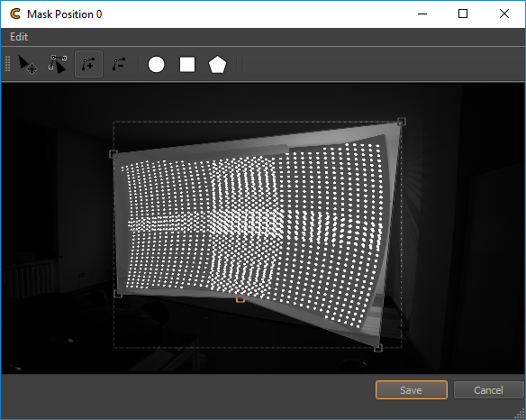Cancel the mask editing dialog
Image resolution: width=526 pixels, height=420 pixels.
click(488, 390)
